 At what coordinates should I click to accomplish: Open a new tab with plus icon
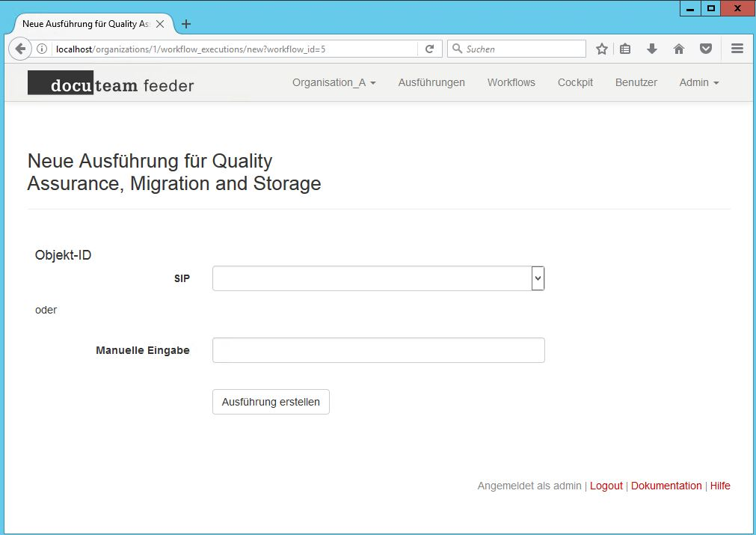point(186,24)
